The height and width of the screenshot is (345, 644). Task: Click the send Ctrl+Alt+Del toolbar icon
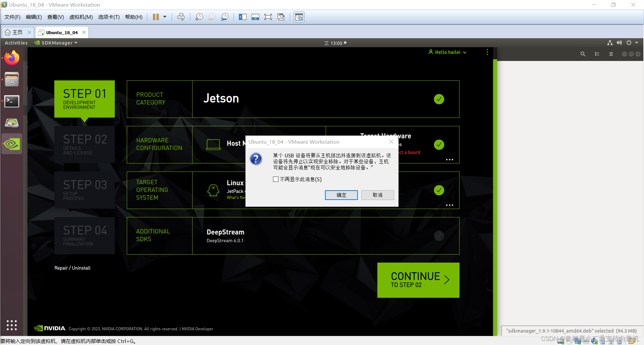click(181, 17)
